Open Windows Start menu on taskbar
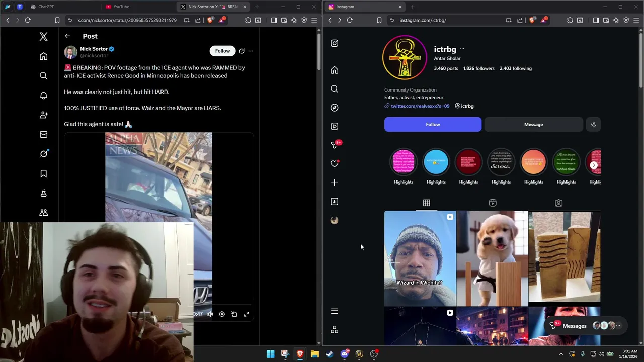 [270, 354]
